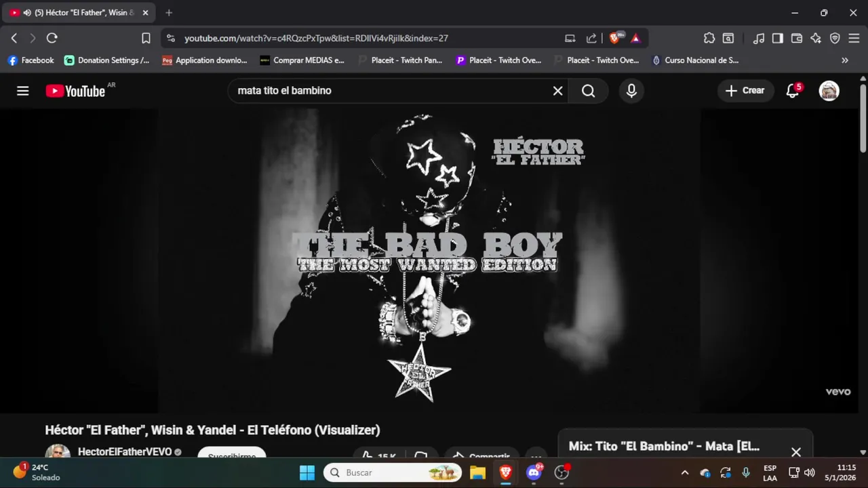The height and width of the screenshot is (488, 868).
Task: Open the extensions puzzle icon
Action: point(709,39)
